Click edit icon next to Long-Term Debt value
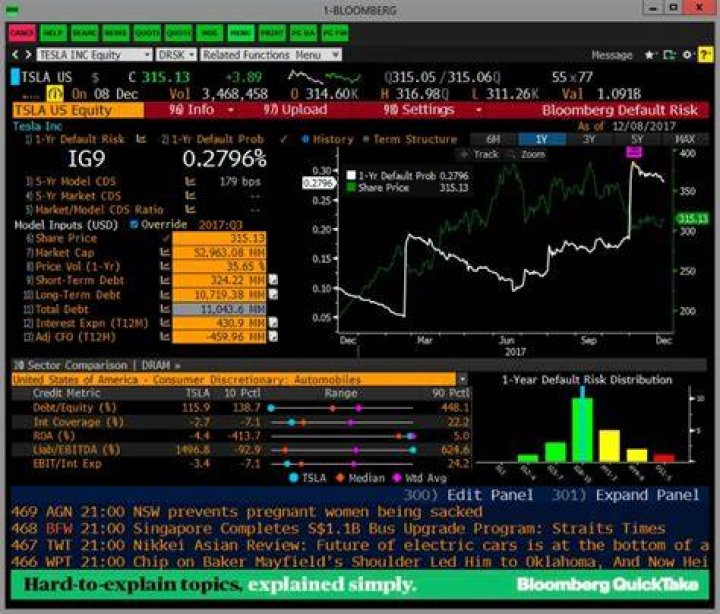 pyautogui.click(x=273, y=294)
